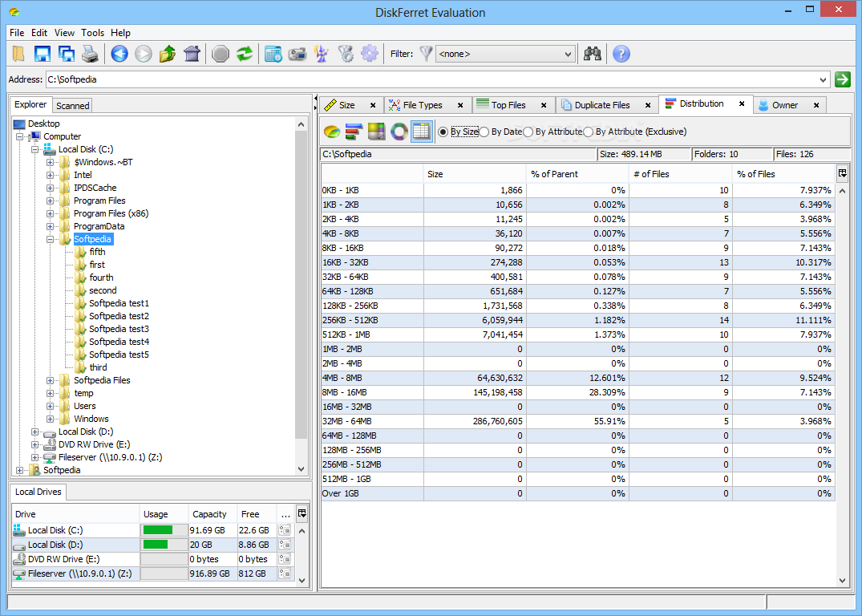Viewport: 862px width, 616px height.
Task: Click the save all double-disk icon
Action: tap(67, 54)
